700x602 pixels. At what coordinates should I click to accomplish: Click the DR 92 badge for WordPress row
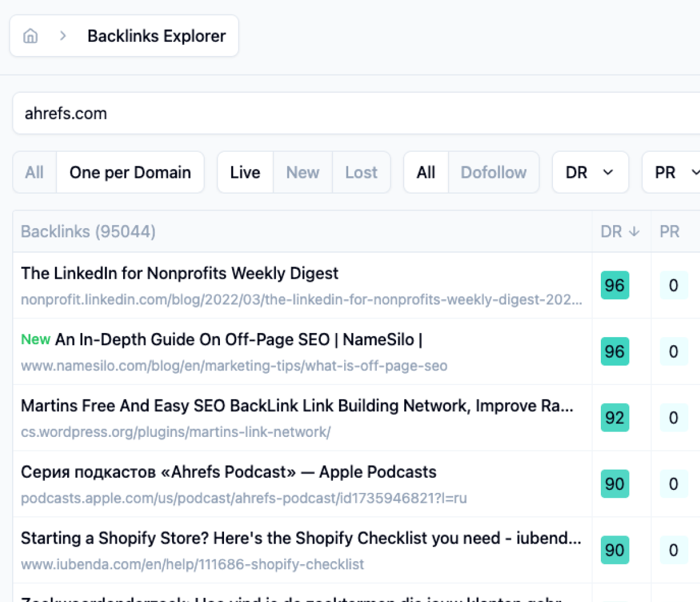(x=615, y=418)
